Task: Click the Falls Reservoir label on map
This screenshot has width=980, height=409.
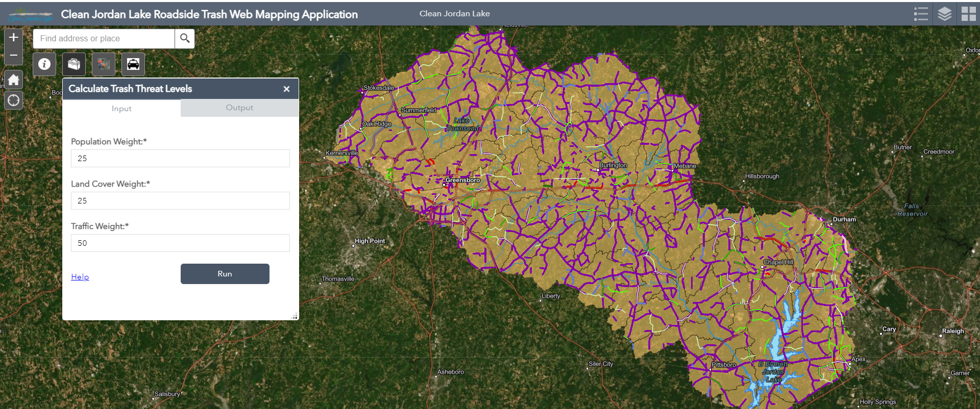Action: 912,210
